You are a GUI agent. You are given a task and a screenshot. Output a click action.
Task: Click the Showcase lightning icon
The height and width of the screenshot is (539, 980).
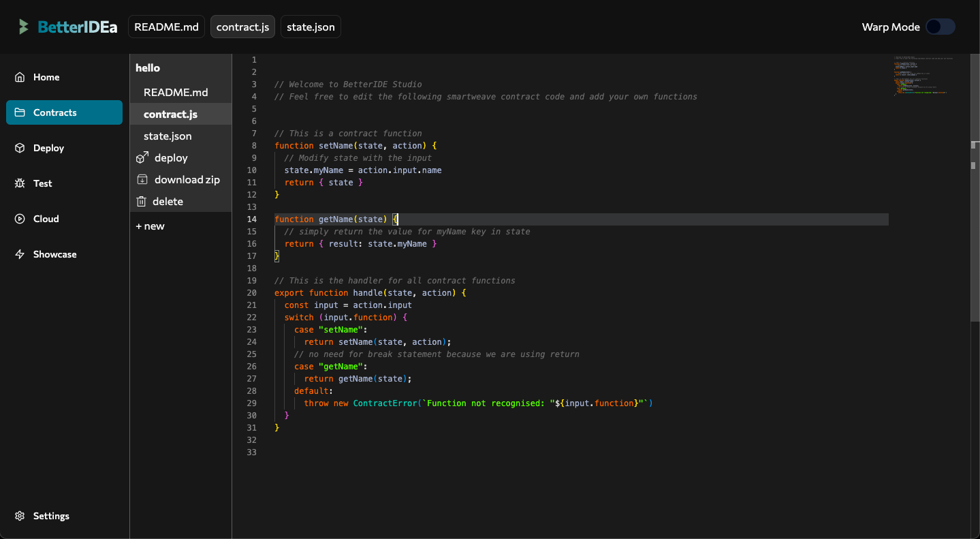20,254
